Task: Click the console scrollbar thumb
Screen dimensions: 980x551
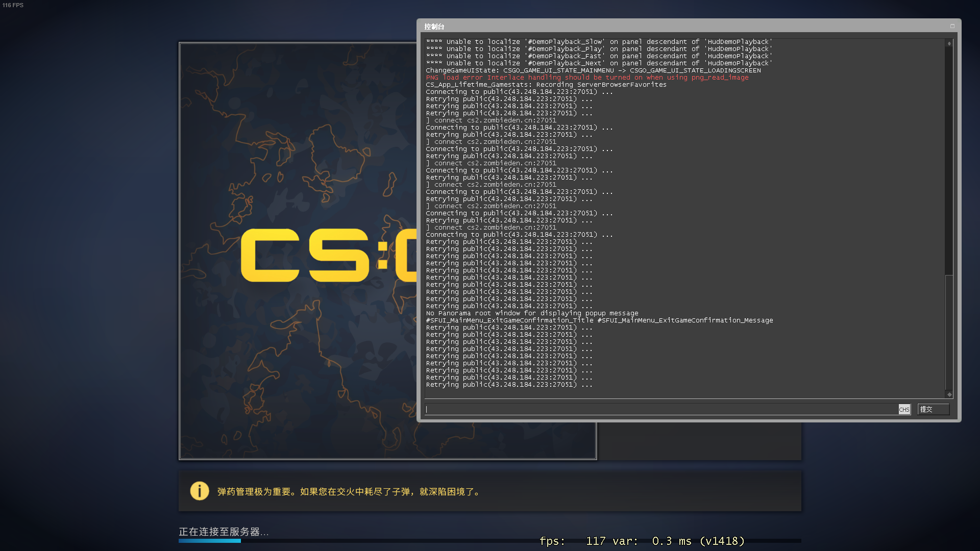Action: click(949, 161)
